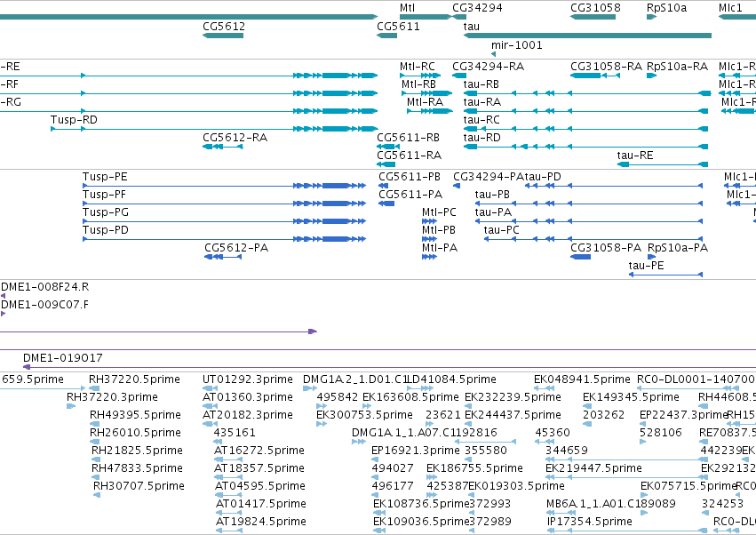
Task: Select the tau-RA transcript
Action: coord(585,111)
